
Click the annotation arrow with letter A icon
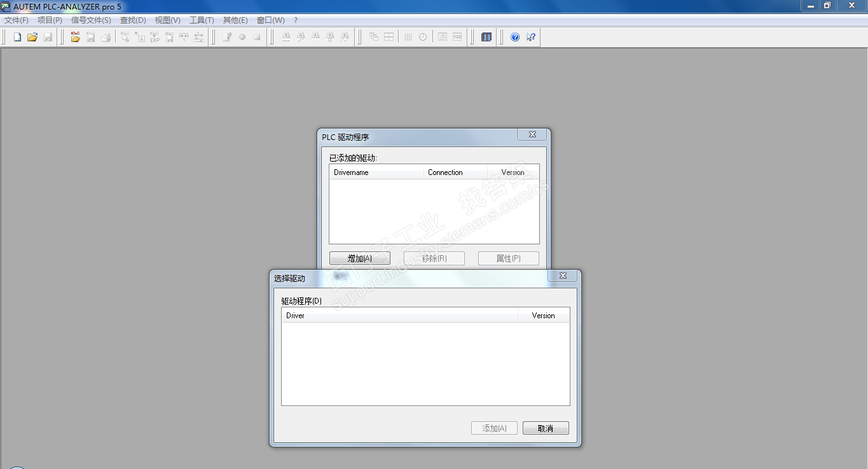[x=140, y=37]
